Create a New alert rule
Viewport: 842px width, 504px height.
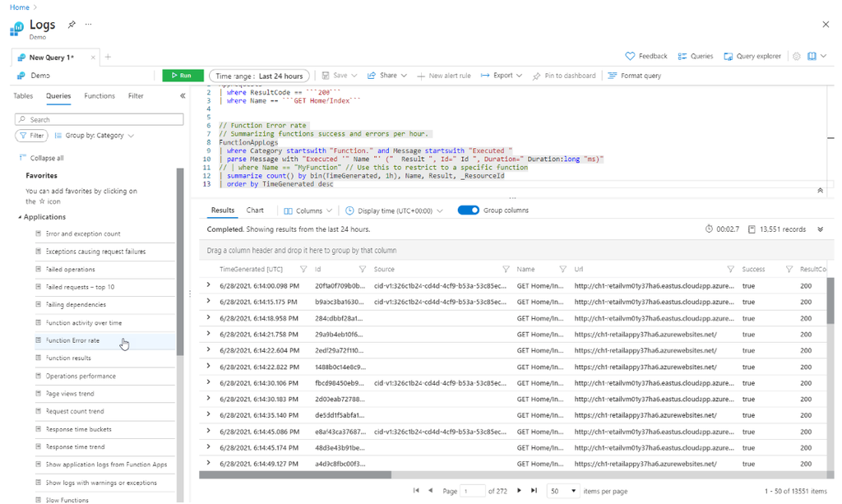coord(444,76)
